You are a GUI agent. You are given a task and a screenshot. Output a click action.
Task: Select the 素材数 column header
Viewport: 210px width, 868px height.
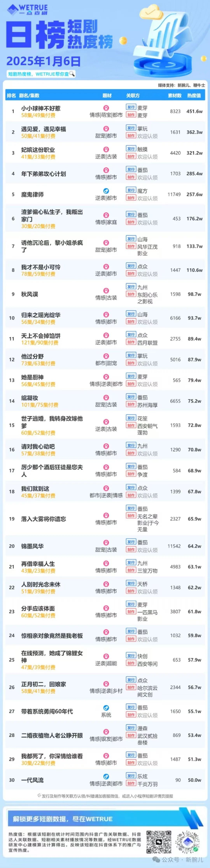pos(175,95)
